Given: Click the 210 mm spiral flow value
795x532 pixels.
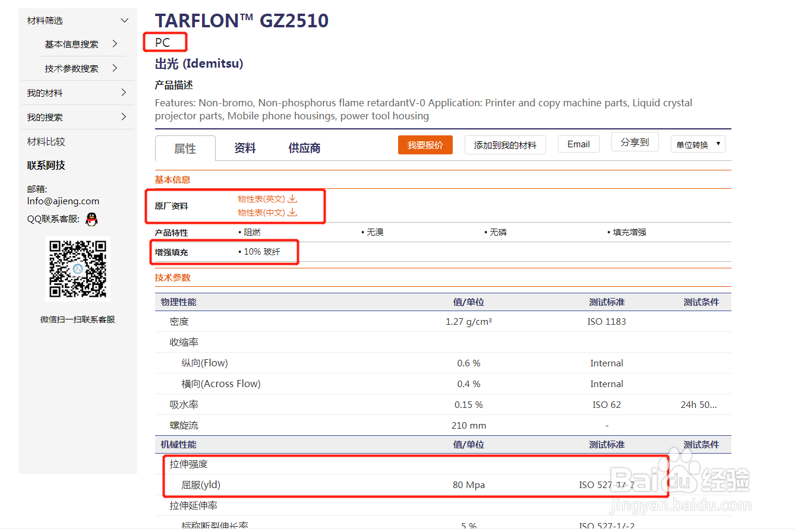Looking at the screenshot, I should tap(469, 425).
